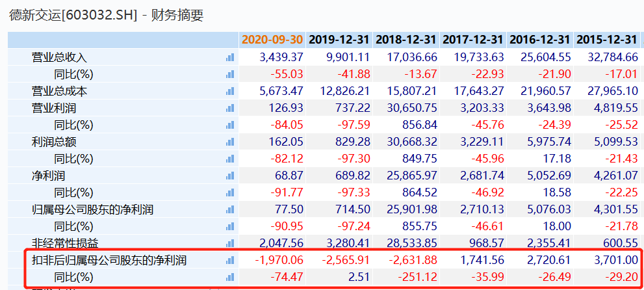The image size is (644, 290).
Task: Click chart icon for 同比(%) under 营业总收入
Action: tap(229, 74)
